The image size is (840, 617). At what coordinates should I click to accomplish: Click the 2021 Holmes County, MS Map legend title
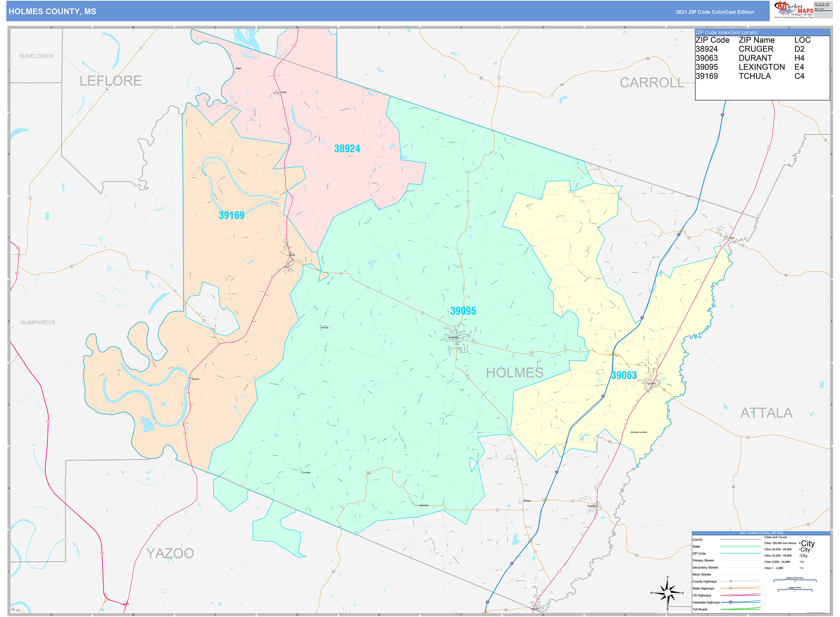click(x=762, y=533)
